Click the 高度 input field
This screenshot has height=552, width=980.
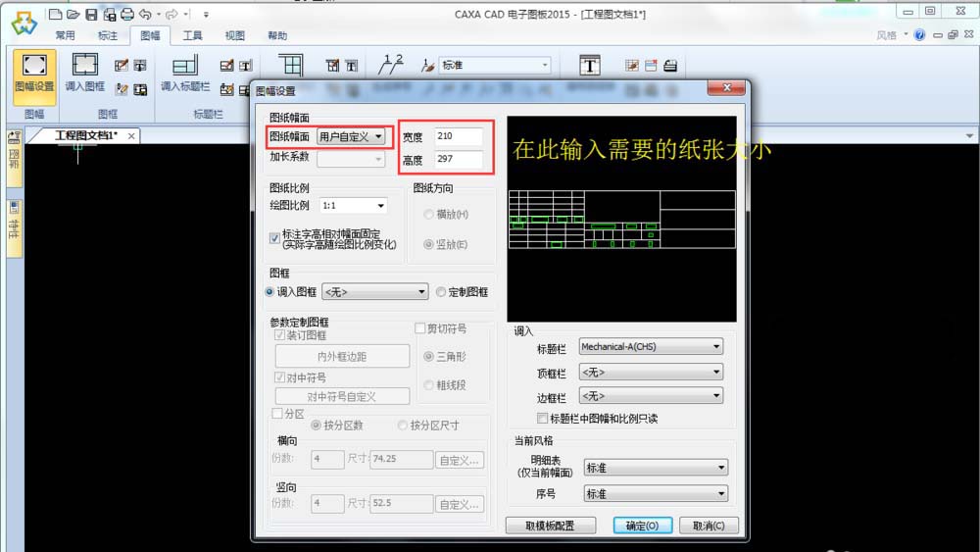459,159
